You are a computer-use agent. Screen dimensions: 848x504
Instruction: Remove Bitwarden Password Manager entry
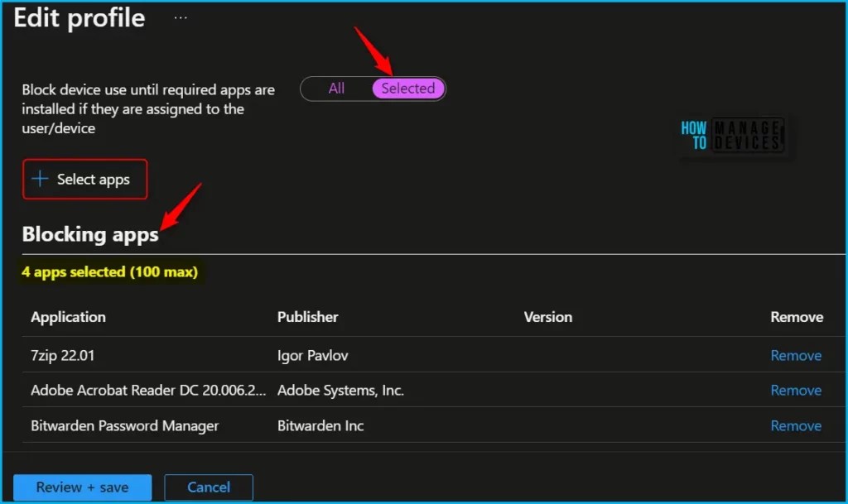click(x=795, y=425)
